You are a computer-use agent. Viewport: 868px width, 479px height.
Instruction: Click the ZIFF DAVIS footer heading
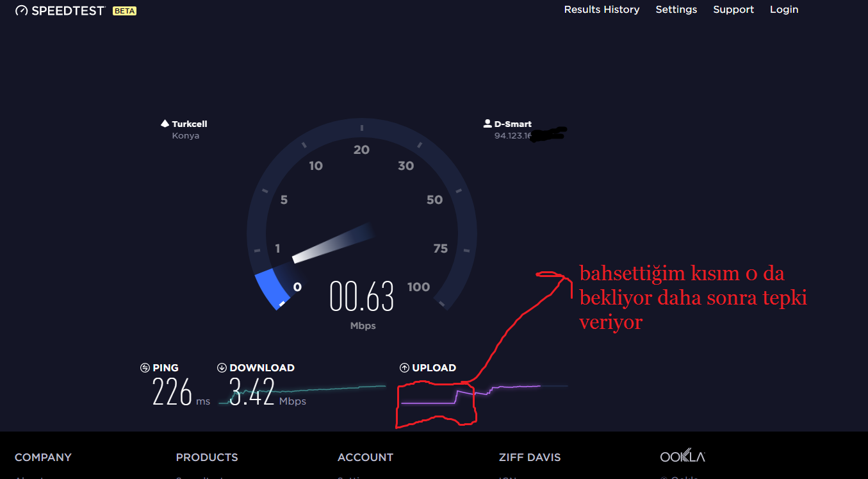click(x=530, y=457)
